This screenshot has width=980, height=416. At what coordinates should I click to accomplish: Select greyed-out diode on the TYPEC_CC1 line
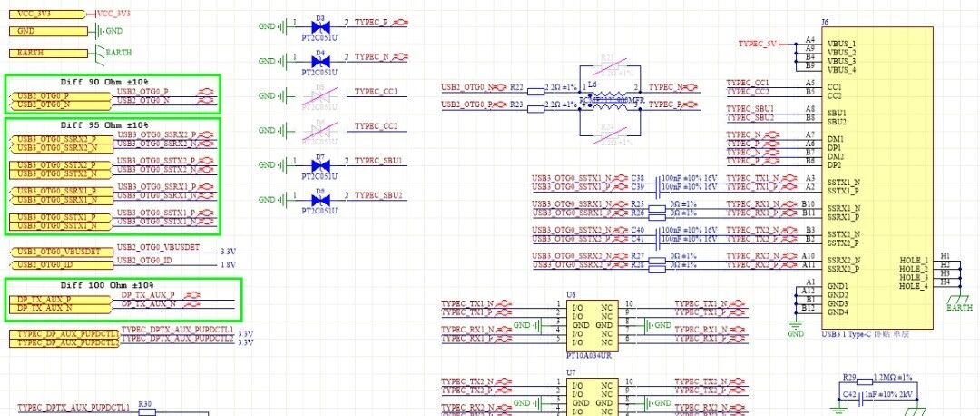[320, 95]
